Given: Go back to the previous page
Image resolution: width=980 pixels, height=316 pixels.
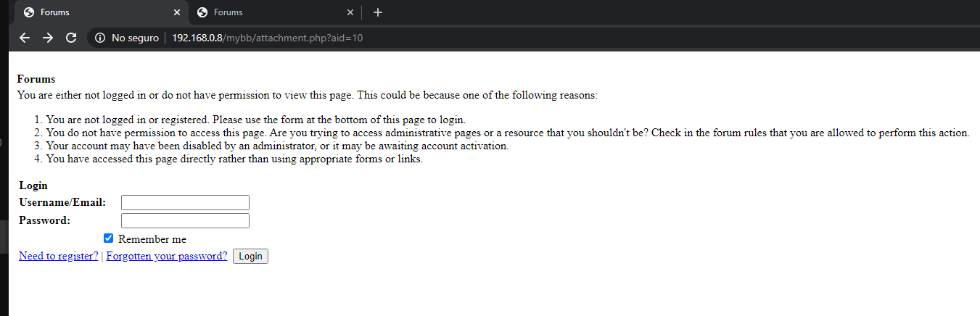Looking at the screenshot, I should (25, 38).
